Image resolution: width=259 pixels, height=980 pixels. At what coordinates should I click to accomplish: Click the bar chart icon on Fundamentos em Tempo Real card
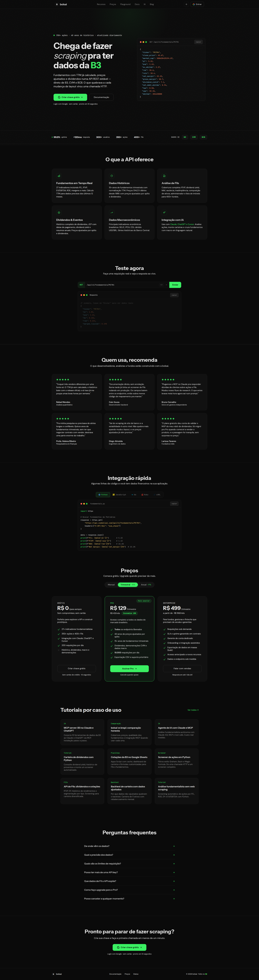coord(59,176)
